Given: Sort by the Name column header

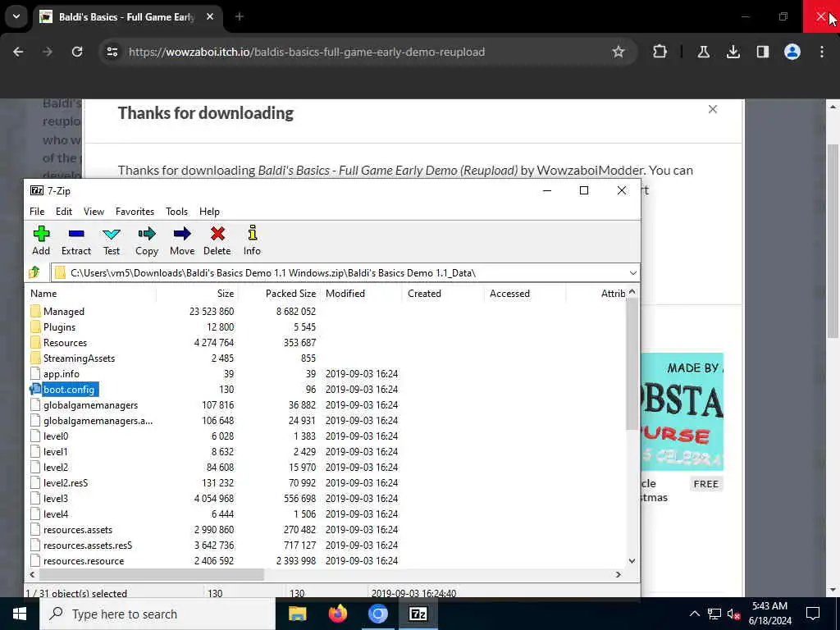Looking at the screenshot, I should pyautogui.click(x=91, y=294).
